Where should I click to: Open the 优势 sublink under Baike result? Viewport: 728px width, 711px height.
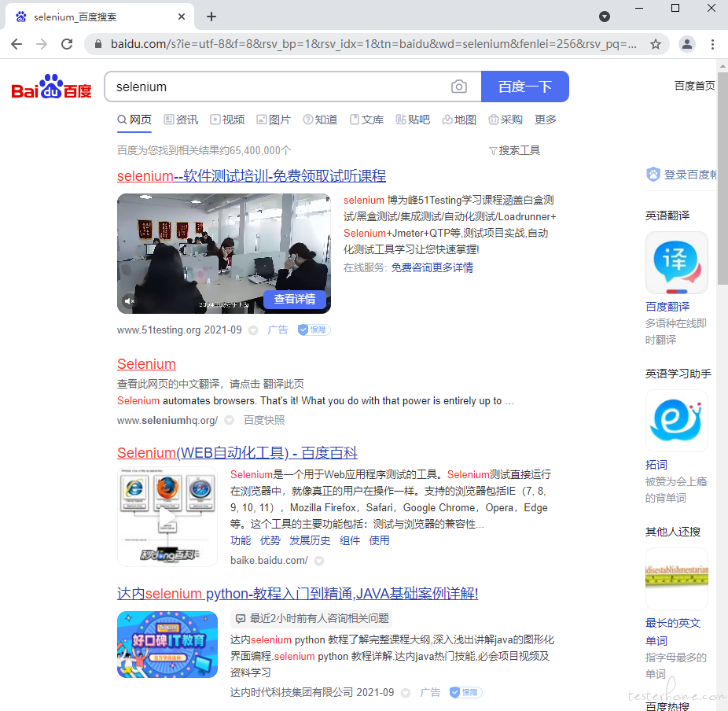pos(270,540)
